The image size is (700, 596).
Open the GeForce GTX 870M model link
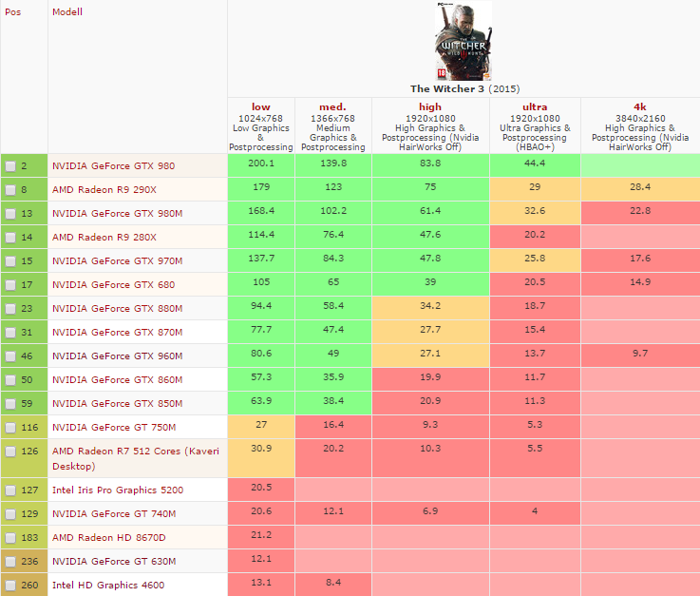click(x=118, y=332)
